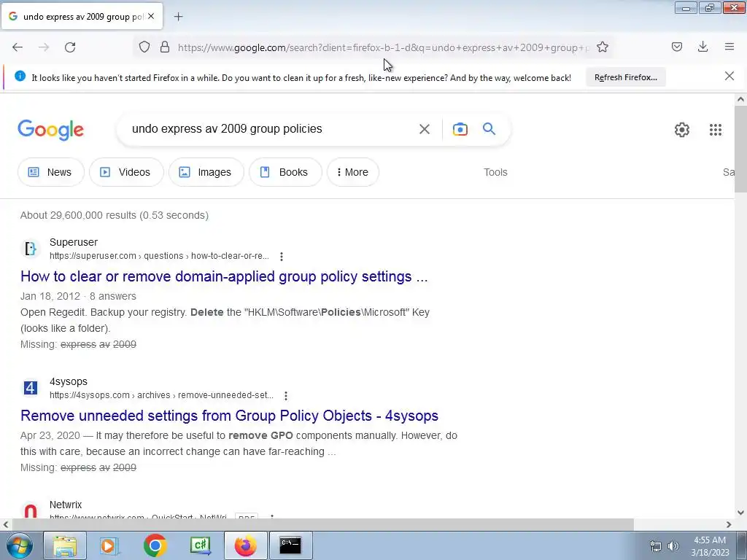This screenshot has width=747, height=560.
Task: Click the Netwrix result site name
Action: [66, 505]
